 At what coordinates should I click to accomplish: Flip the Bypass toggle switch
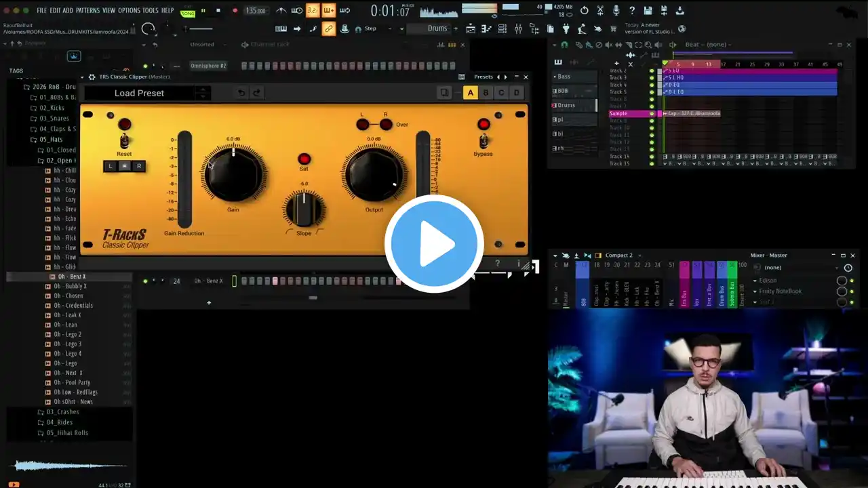click(x=484, y=141)
